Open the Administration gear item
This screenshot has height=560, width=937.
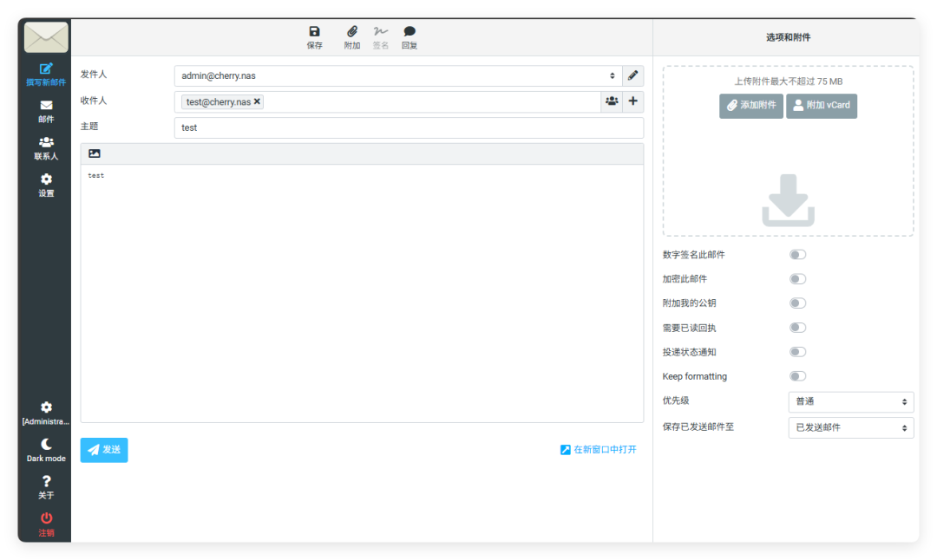click(x=46, y=413)
